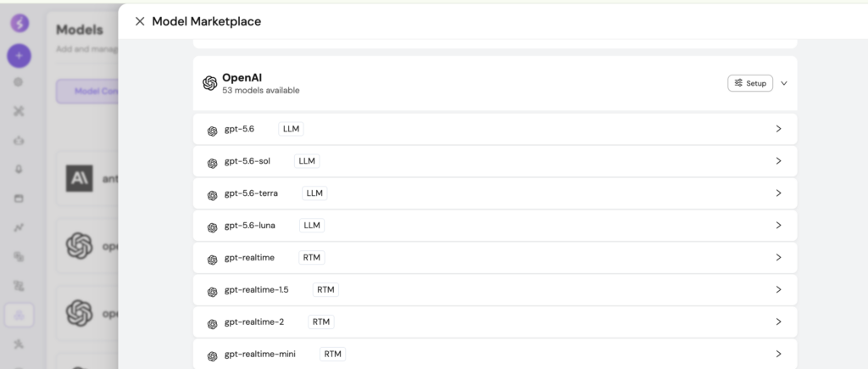This screenshot has width=868, height=369.
Task: Click the '53 models available' text
Action: coord(261,90)
